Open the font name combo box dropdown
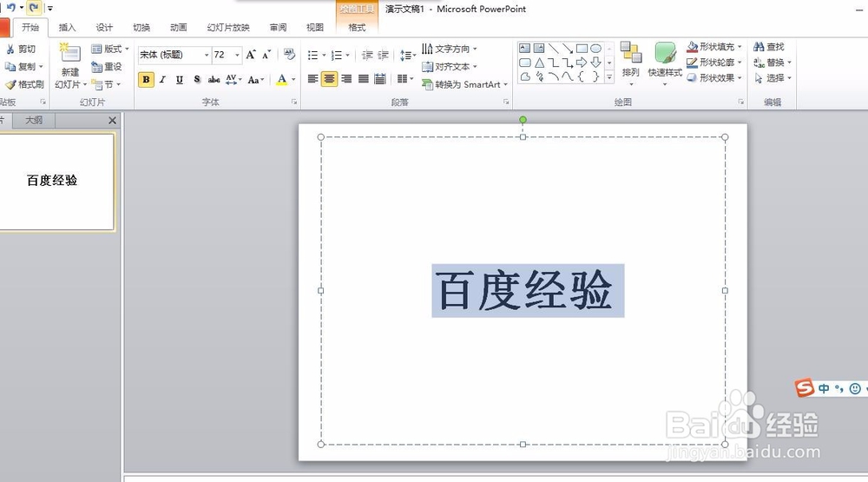The image size is (868, 482). pos(207,55)
